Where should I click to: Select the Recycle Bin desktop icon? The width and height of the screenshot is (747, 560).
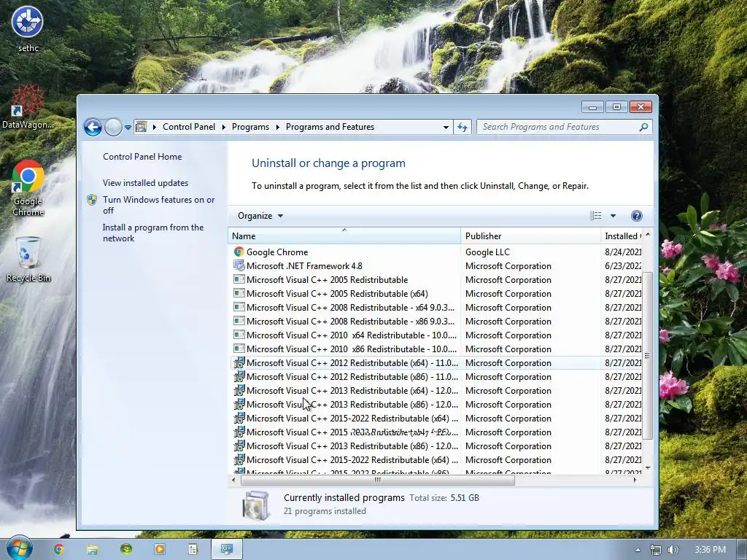pyautogui.click(x=28, y=260)
